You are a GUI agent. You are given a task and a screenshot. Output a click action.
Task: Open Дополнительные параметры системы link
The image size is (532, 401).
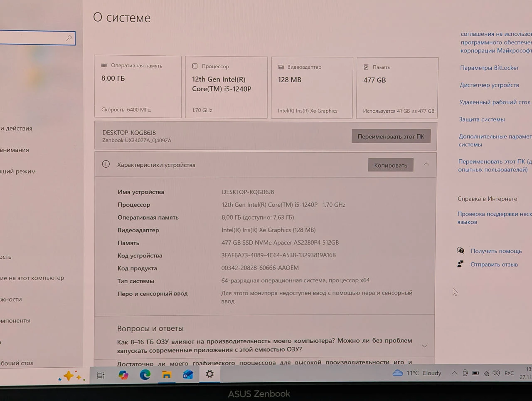pyautogui.click(x=495, y=140)
